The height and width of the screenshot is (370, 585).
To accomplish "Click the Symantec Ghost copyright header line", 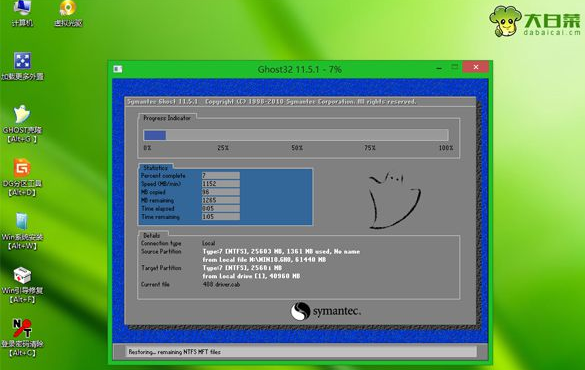I will tap(272, 101).
